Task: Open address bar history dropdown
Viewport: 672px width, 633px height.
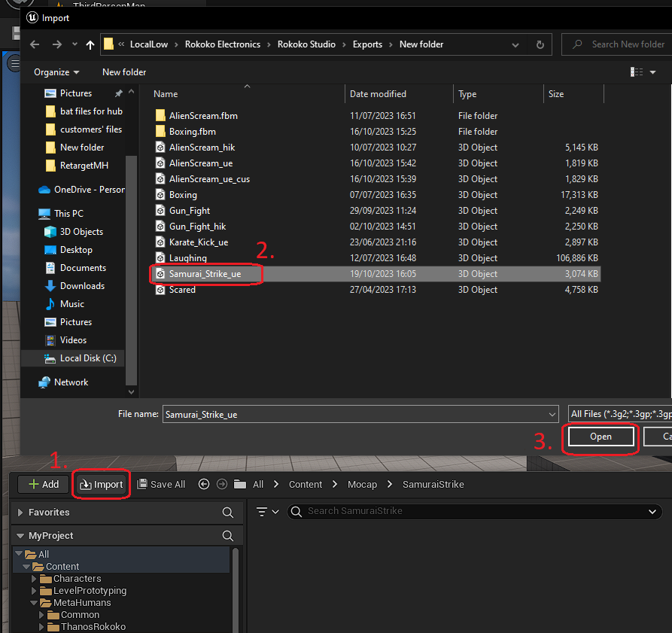Action: (x=515, y=44)
